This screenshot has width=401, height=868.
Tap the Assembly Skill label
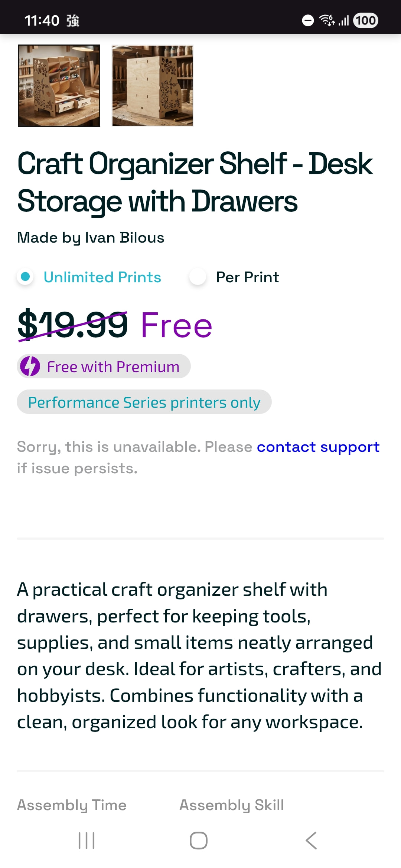coord(232,805)
